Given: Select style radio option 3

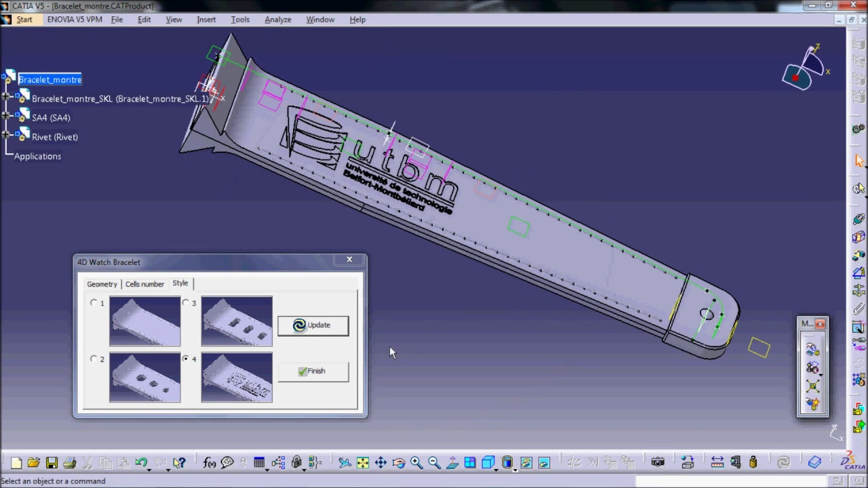Looking at the screenshot, I should click(x=185, y=303).
